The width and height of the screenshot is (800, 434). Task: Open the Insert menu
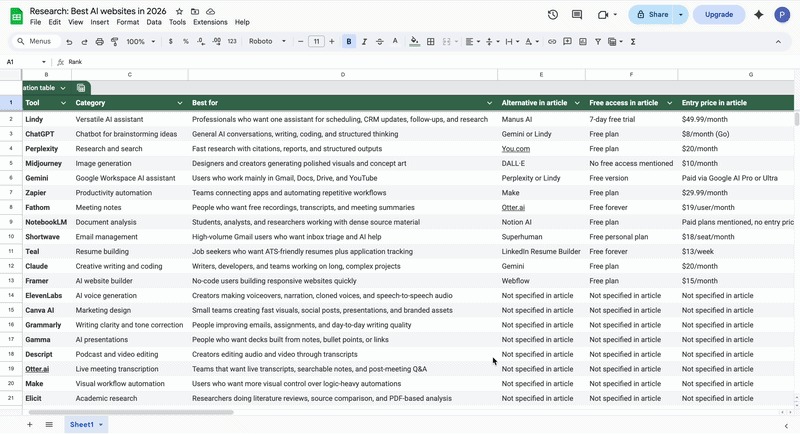click(99, 22)
